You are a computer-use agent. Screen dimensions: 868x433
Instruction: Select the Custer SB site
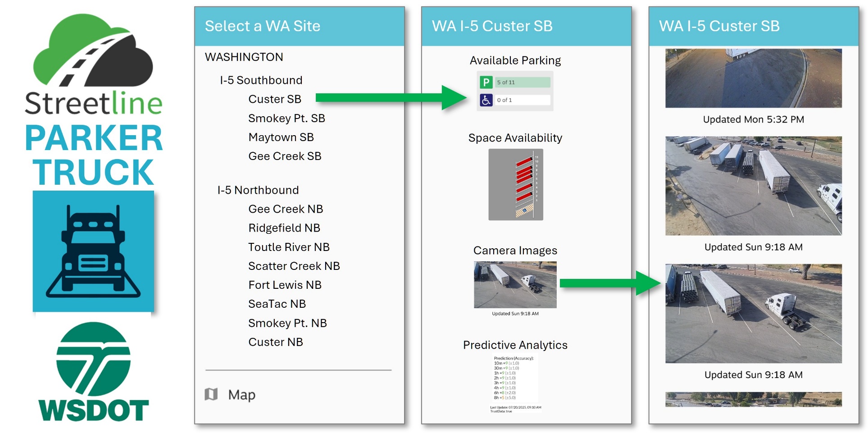(275, 99)
